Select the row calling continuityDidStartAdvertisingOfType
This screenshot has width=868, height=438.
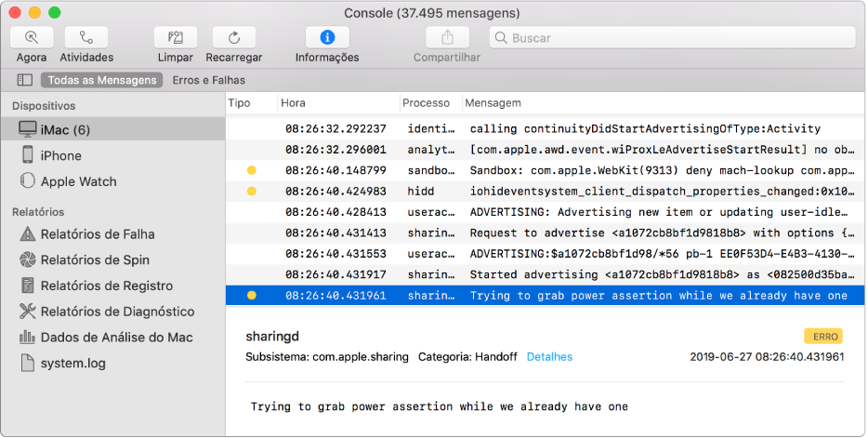(x=545, y=128)
